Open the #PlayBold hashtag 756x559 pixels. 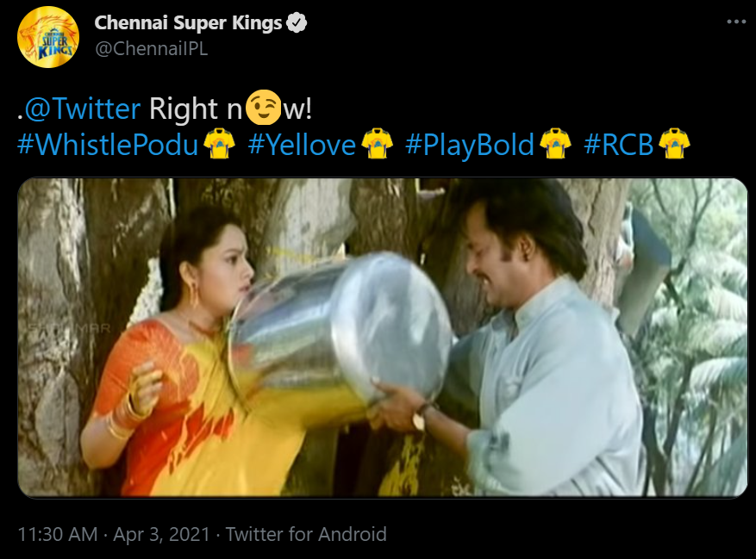(470, 144)
